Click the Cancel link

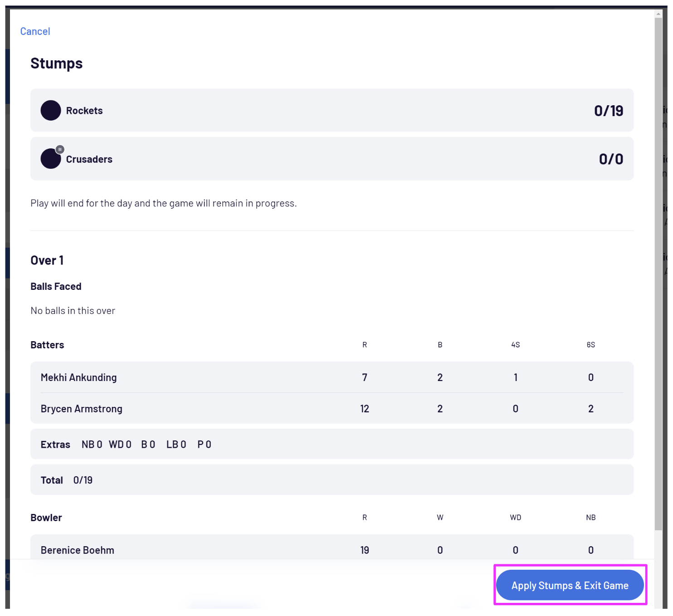35,31
